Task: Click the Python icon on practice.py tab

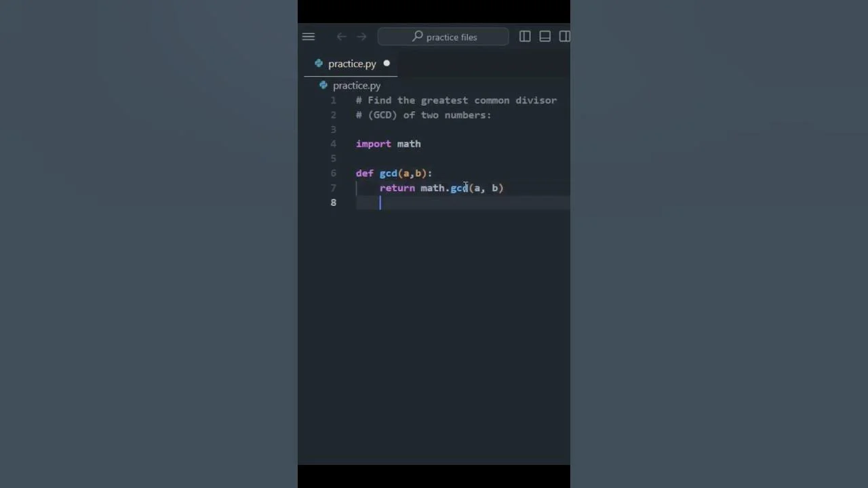Action: (319, 63)
